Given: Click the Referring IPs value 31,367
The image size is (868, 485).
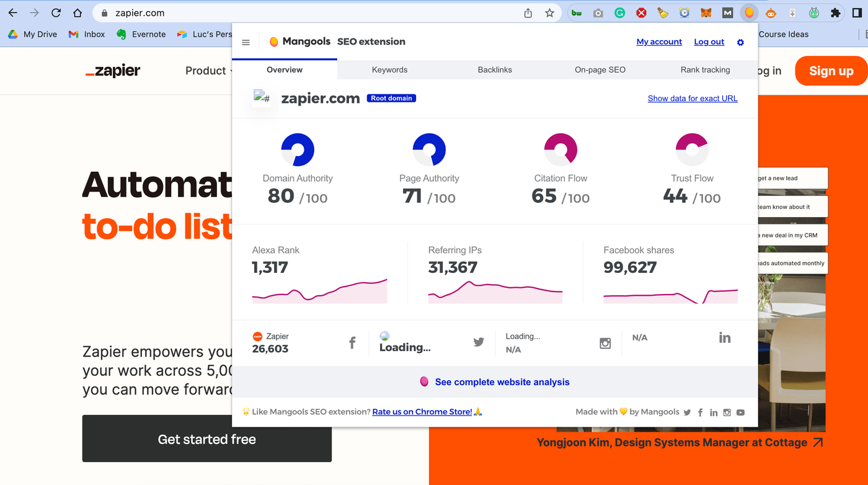Looking at the screenshot, I should 453,267.
